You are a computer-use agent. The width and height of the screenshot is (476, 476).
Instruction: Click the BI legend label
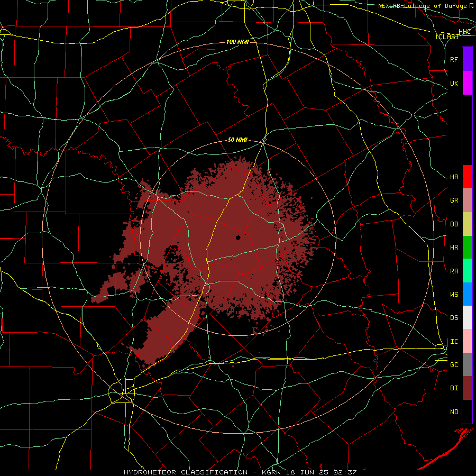pyautogui.click(x=454, y=388)
